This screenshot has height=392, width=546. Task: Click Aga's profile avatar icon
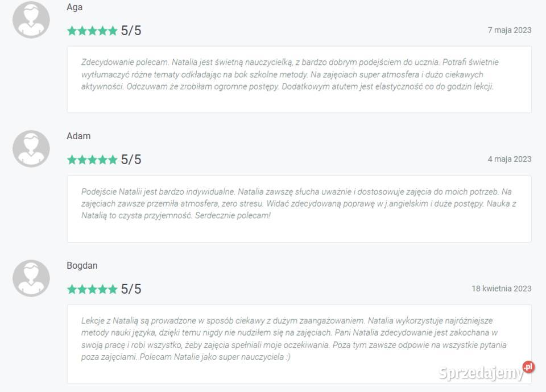(x=31, y=20)
